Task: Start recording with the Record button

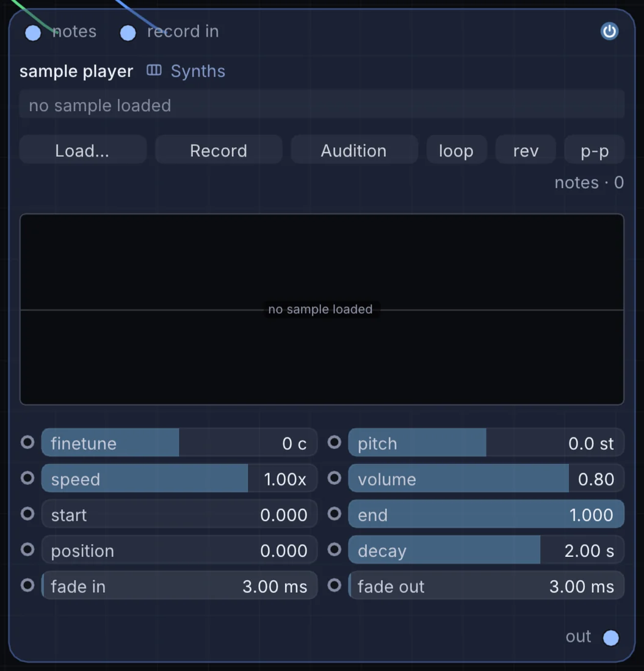Action: pyautogui.click(x=219, y=150)
